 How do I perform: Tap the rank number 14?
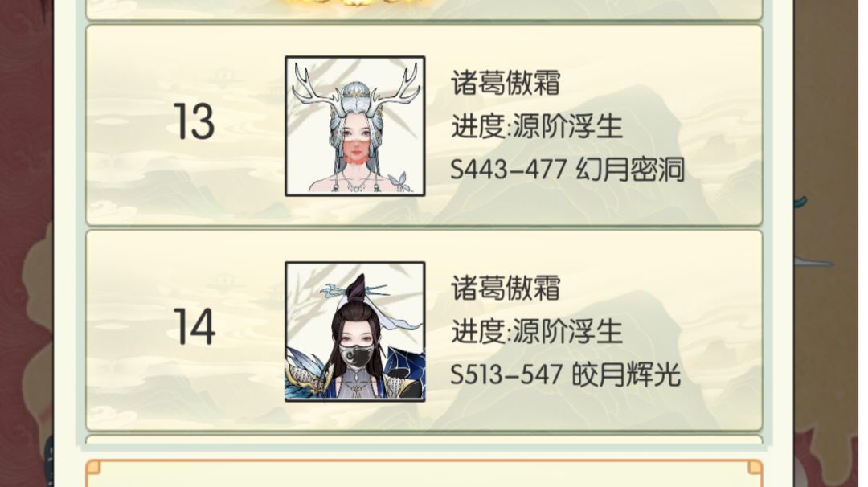coord(194,326)
